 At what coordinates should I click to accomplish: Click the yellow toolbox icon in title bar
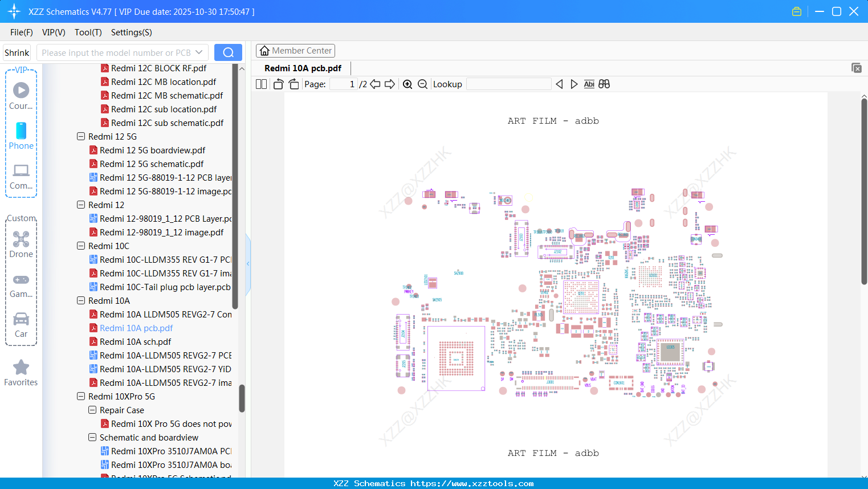797,11
